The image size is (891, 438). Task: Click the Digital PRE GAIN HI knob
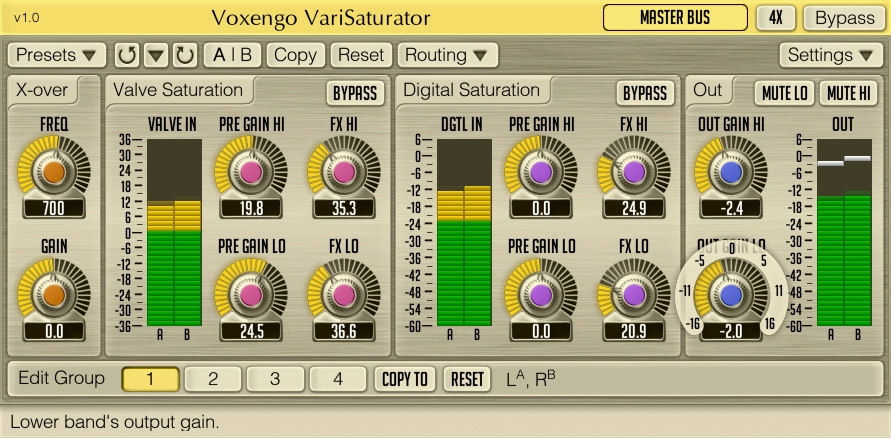(x=541, y=172)
